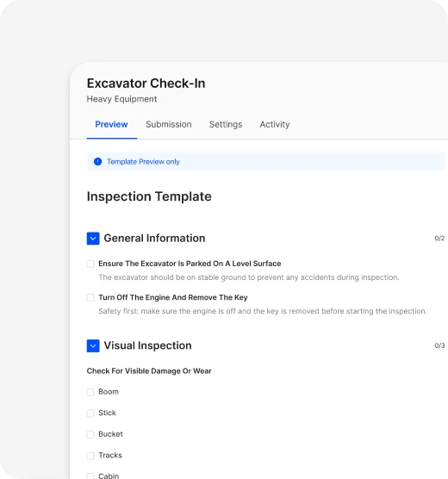Image resolution: width=448 pixels, height=479 pixels.
Task: Click the Visual Inspection heading text
Action: (x=148, y=345)
